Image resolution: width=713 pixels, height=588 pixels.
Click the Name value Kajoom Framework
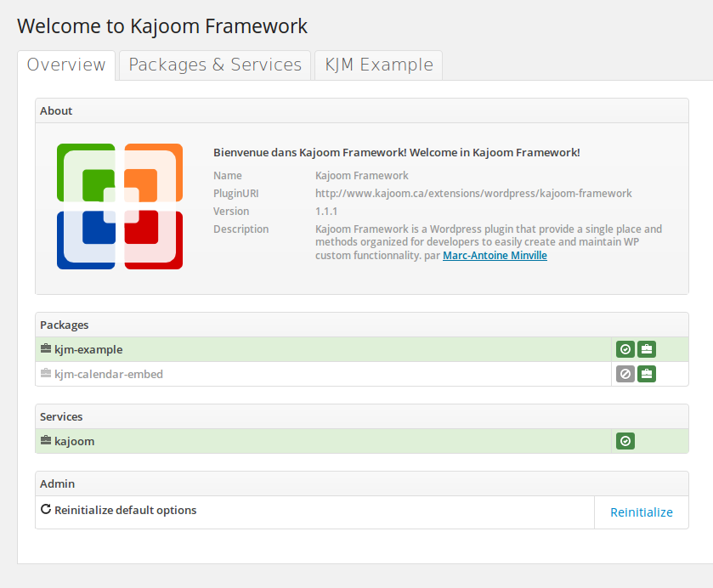[361, 176]
